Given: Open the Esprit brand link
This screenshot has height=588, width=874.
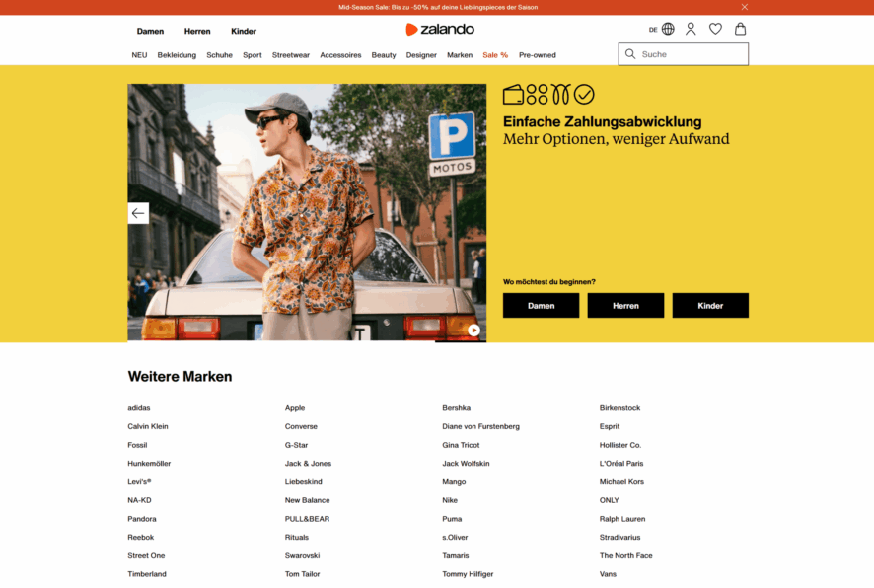Looking at the screenshot, I should pos(610,426).
